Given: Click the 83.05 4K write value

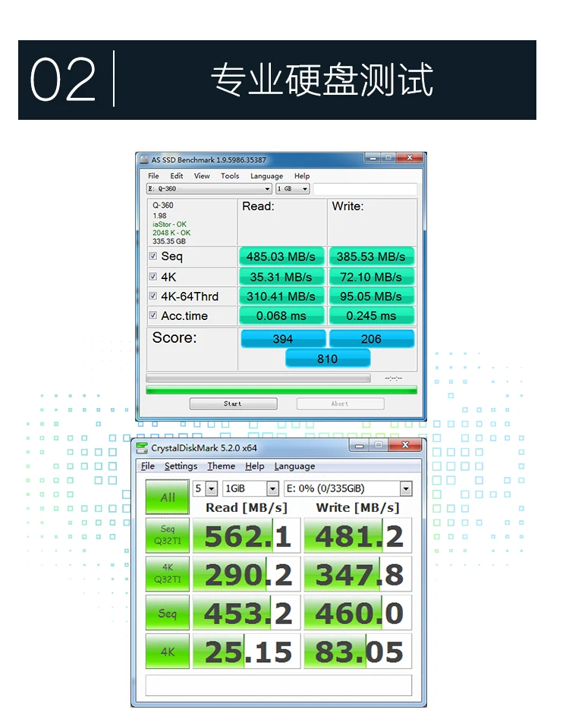Looking at the screenshot, I should (x=357, y=651).
